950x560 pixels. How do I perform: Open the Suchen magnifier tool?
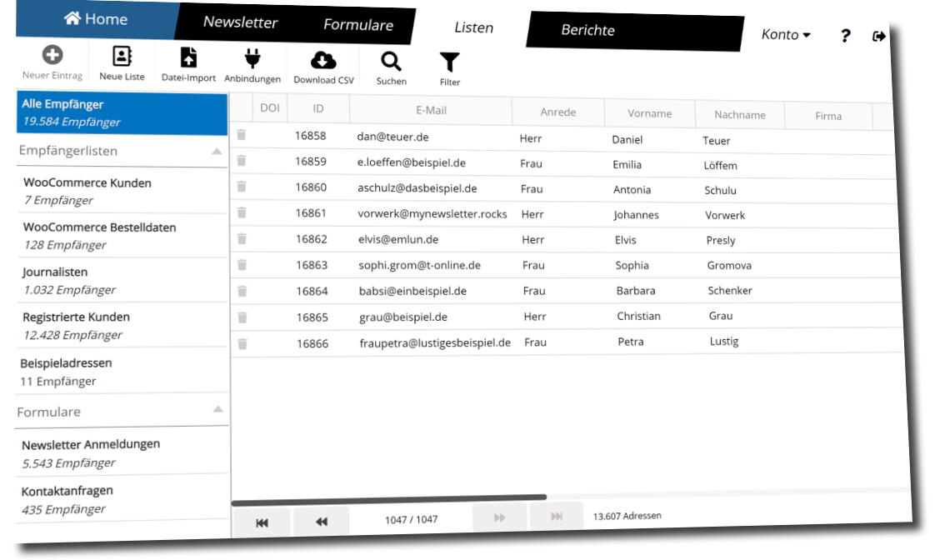coord(391,62)
